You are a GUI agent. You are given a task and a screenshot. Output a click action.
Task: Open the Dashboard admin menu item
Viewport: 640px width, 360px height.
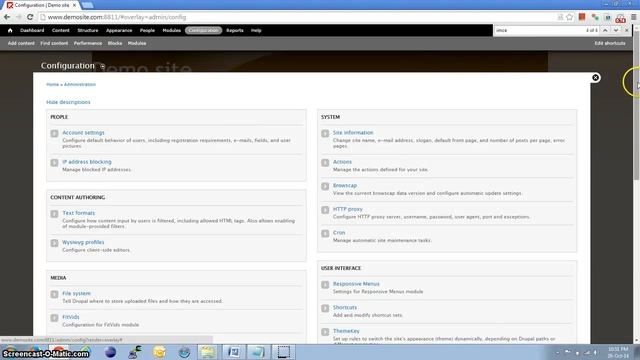pyautogui.click(x=32, y=30)
